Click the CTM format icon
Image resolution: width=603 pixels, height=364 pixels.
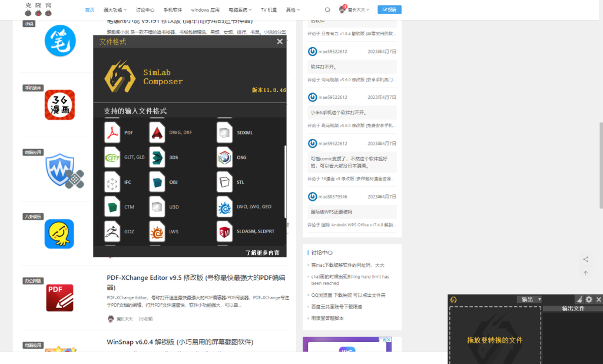click(112, 207)
